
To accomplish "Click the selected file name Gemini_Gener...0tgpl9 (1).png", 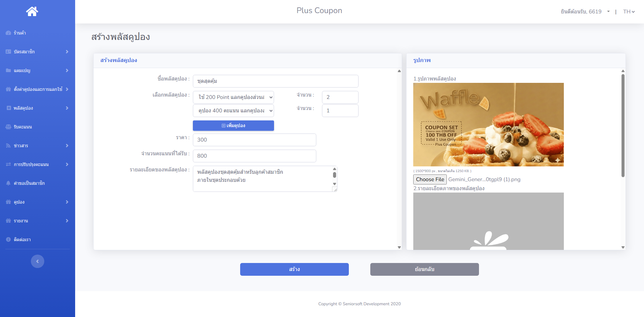I will [x=484, y=179].
